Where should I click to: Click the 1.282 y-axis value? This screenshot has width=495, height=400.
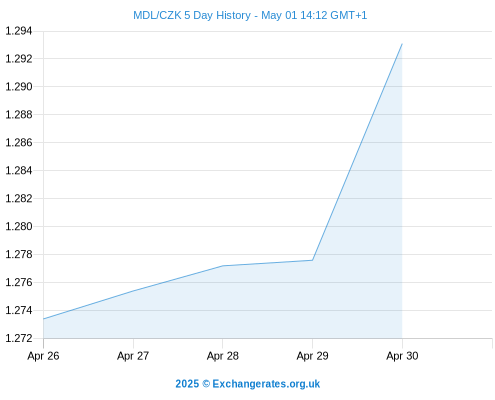19,199
